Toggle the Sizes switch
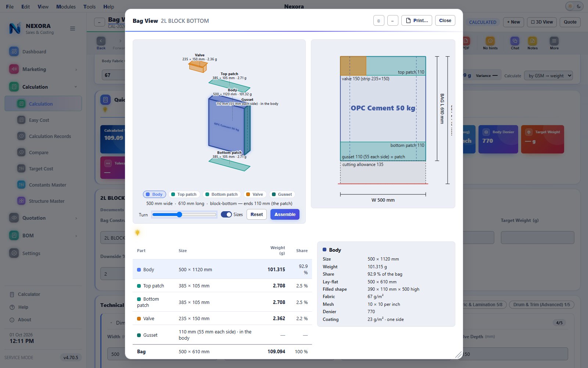Viewport: 588px width, 368px height. [x=226, y=215]
